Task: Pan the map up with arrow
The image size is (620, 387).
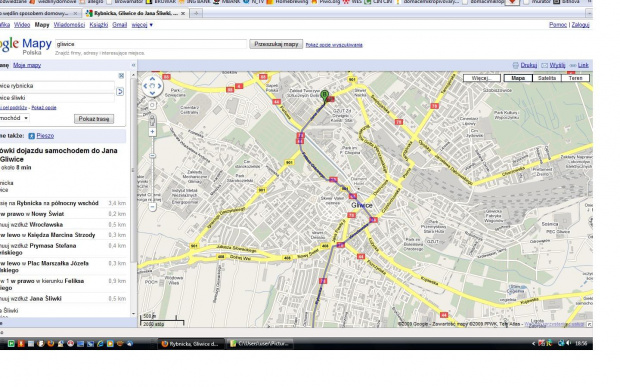Action: 152,79
